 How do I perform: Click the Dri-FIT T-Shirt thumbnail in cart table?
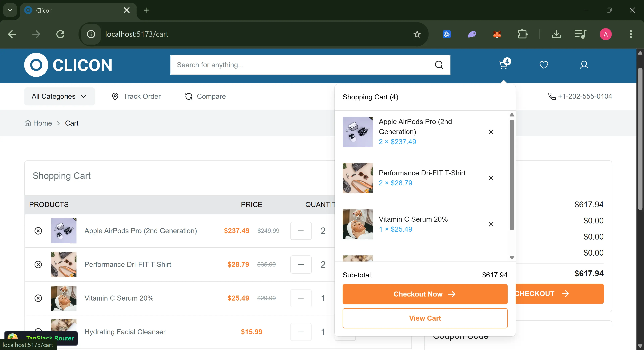64,264
